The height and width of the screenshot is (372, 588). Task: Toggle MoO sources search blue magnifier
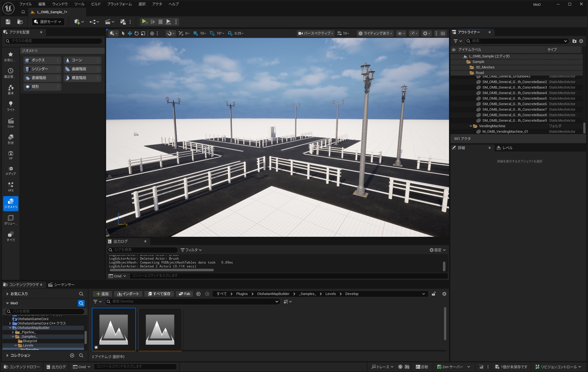pyautogui.click(x=81, y=303)
